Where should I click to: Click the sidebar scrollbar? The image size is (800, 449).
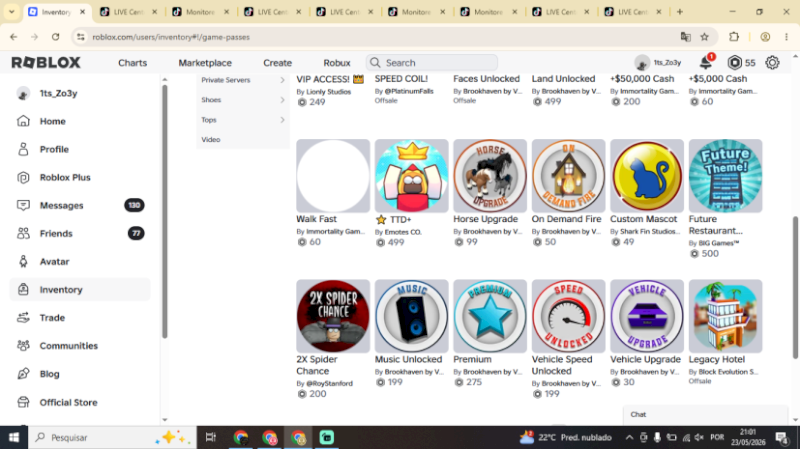pyautogui.click(x=164, y=211)
